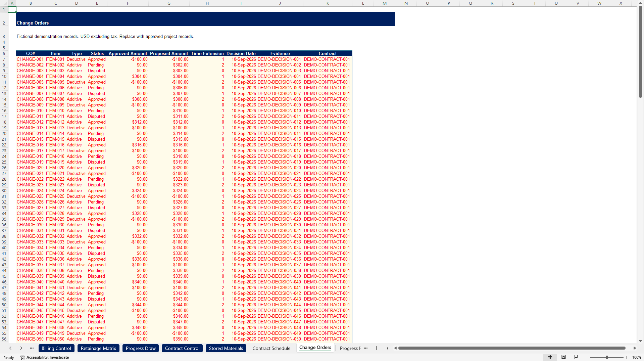Screen dimensions: 644x361
Task: Switch to Page Break Preview
Action: point(577,357)
